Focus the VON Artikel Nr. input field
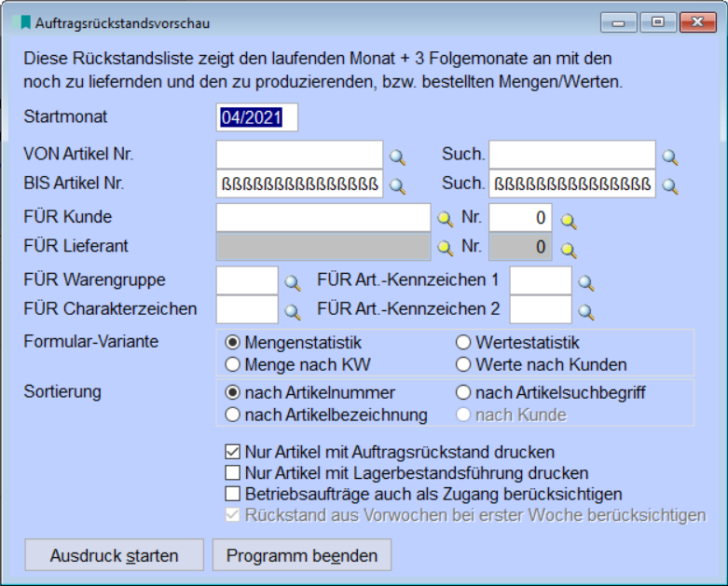Viewport: 728px width, 586px height. [299, 155]
